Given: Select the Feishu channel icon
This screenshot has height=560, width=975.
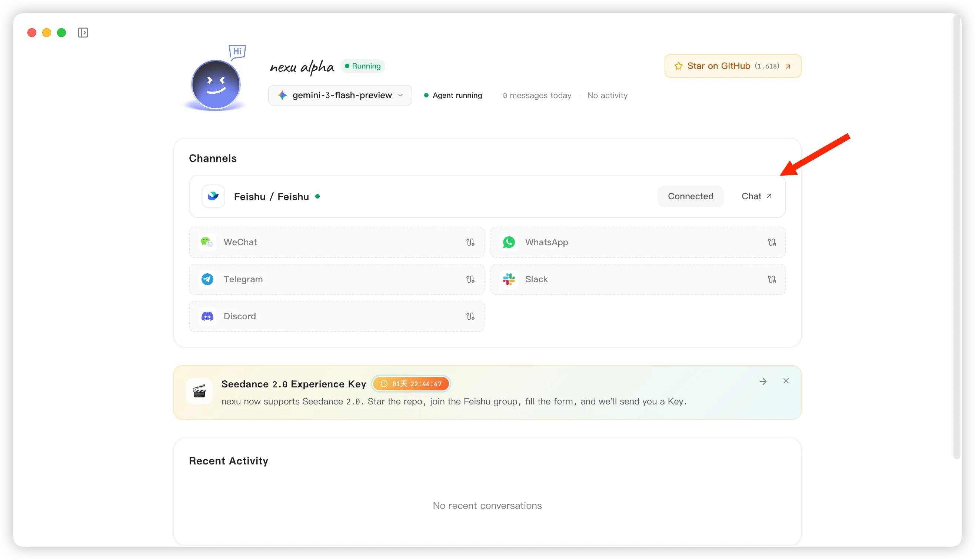Looking at the screenshot, I should pos(213,196).
